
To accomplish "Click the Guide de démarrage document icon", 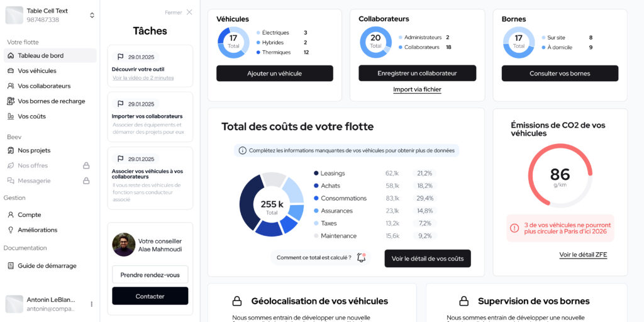I will point(11,266).
